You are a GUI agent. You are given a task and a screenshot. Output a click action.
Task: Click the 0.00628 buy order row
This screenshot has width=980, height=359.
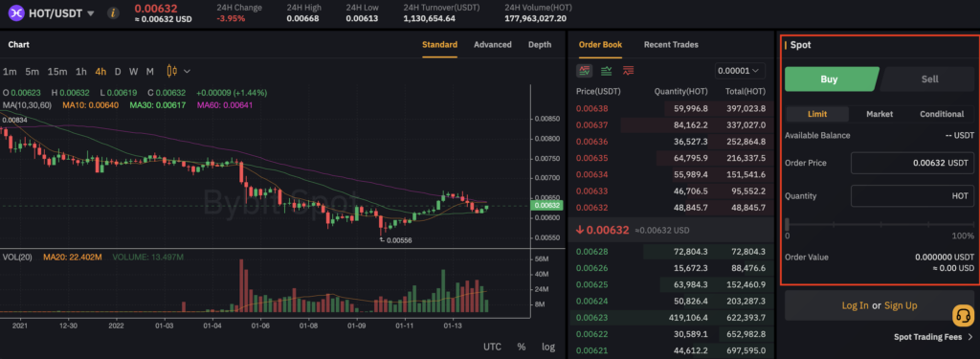point(671,252)
